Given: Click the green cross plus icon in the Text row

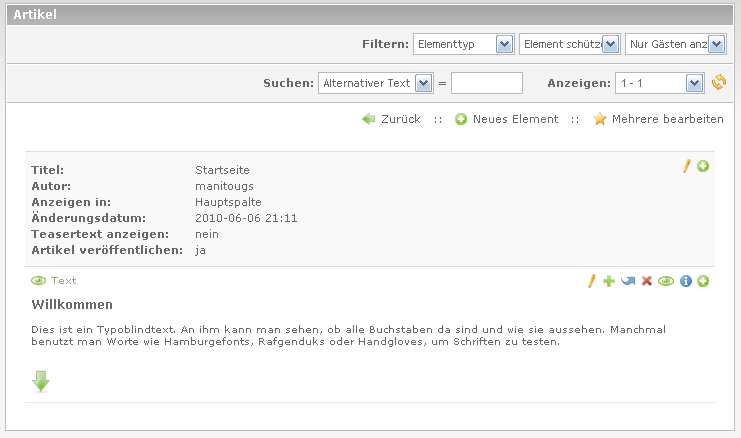Looking at the screenshot, I should 609,281.
